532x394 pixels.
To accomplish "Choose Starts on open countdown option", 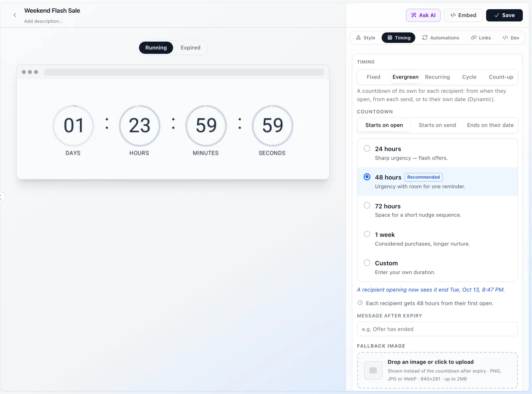I will pos(384,125).
